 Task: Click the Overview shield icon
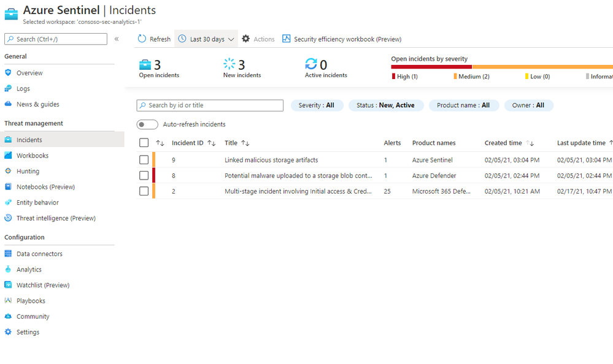8,73
